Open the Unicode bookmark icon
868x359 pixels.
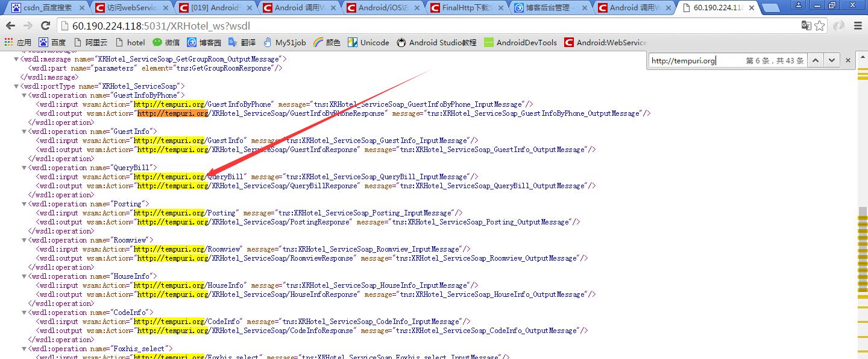[x=353, y=42]
